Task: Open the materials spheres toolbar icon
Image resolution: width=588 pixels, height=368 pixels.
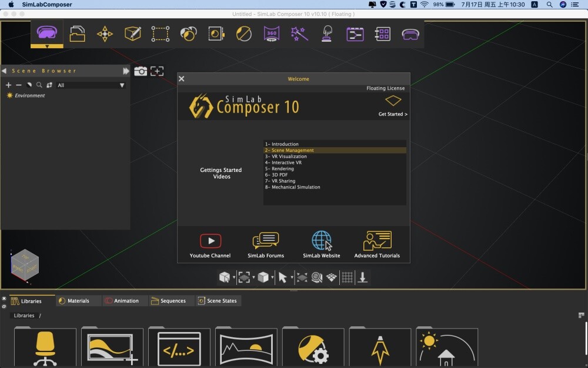Action: click(188, 34)
